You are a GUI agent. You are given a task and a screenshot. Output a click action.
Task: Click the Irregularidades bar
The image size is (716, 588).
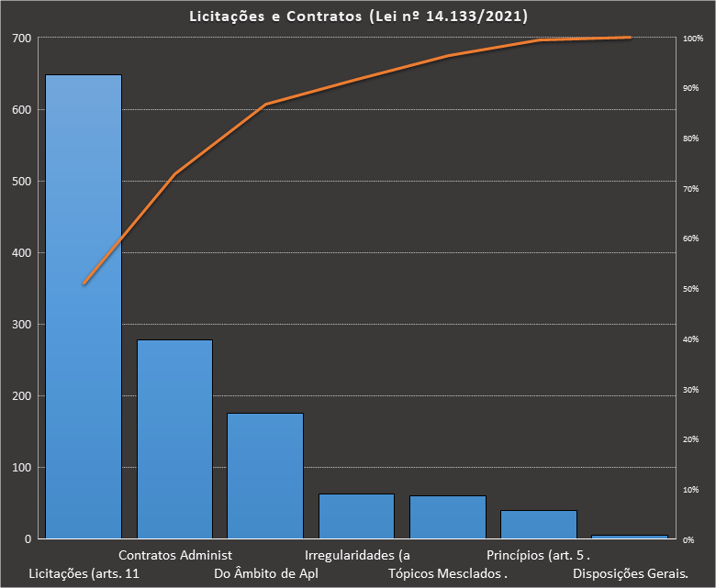coord(356,516)
